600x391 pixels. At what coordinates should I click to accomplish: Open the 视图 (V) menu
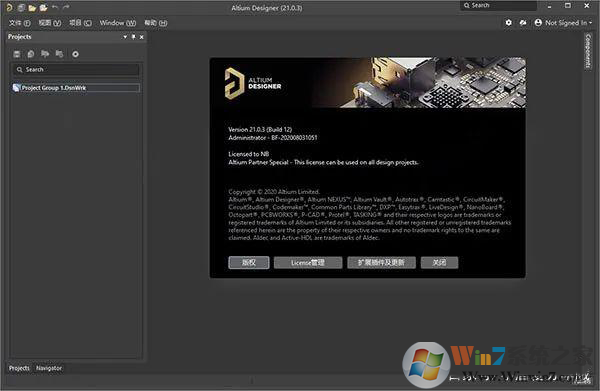[x=50, y=23]
